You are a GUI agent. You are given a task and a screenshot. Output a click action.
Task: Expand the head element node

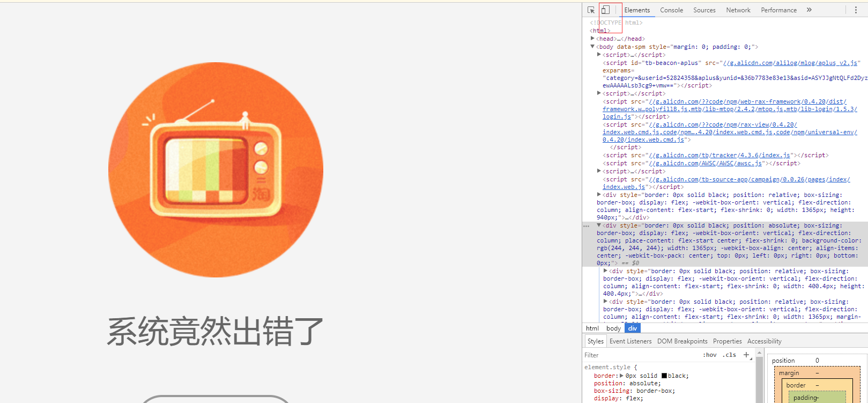592,39
